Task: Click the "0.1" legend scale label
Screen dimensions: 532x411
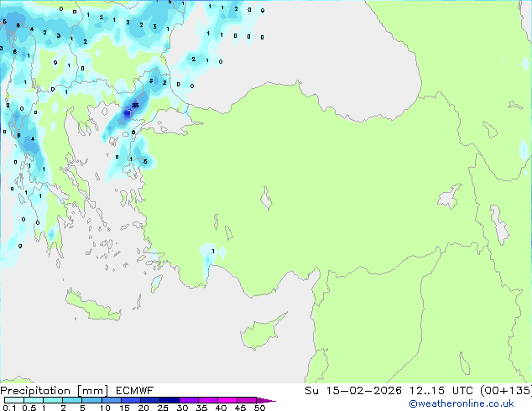Action: coord(9,408)
